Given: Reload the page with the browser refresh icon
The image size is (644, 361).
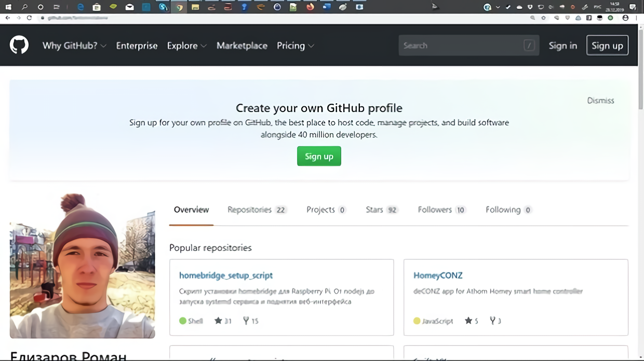Looking at the screenshot, I should (x=29, y=18).
